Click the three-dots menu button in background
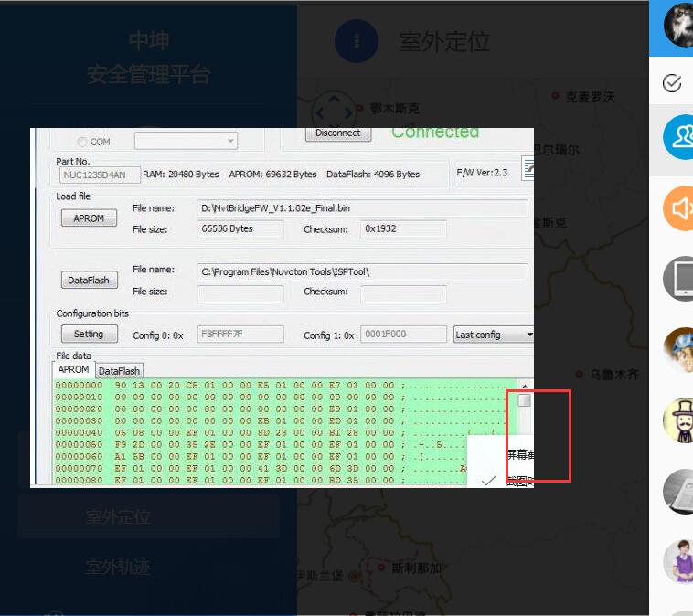This screenshot has height=616, width=693. point(357,41)
